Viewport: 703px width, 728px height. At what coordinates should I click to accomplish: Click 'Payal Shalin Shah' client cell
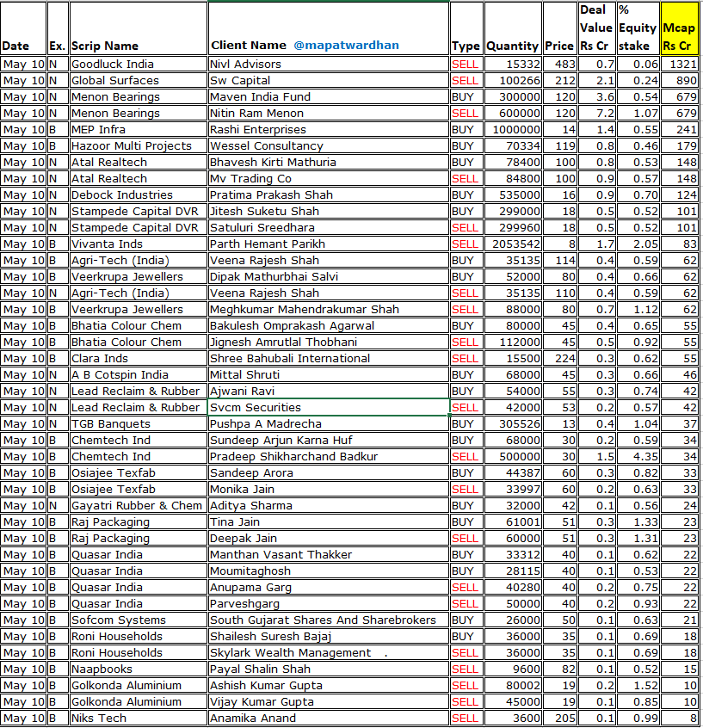(329, 669)
